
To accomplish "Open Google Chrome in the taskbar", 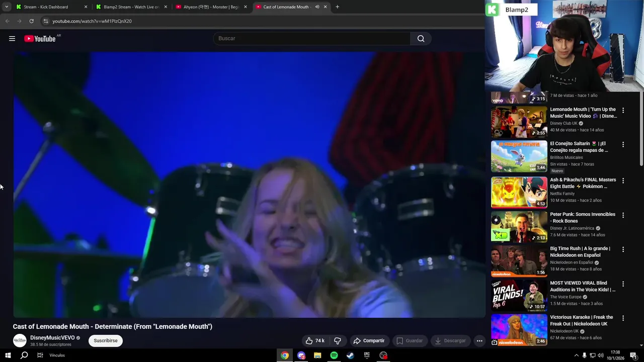I will [x=285, y=355].
